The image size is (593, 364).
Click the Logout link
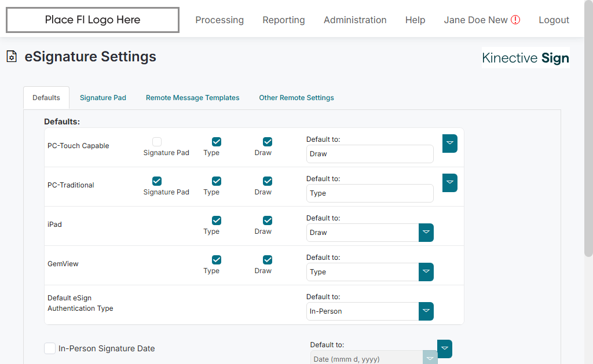coord(554,20)
